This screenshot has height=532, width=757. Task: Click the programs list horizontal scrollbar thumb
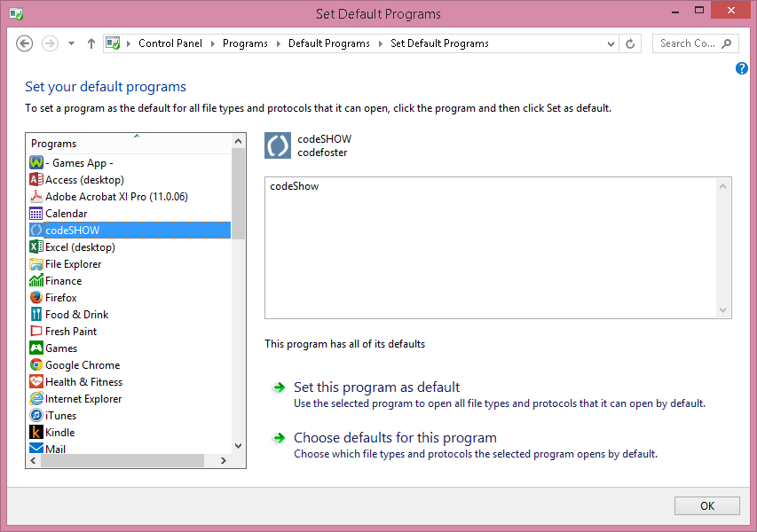click(x=122, y=460)
